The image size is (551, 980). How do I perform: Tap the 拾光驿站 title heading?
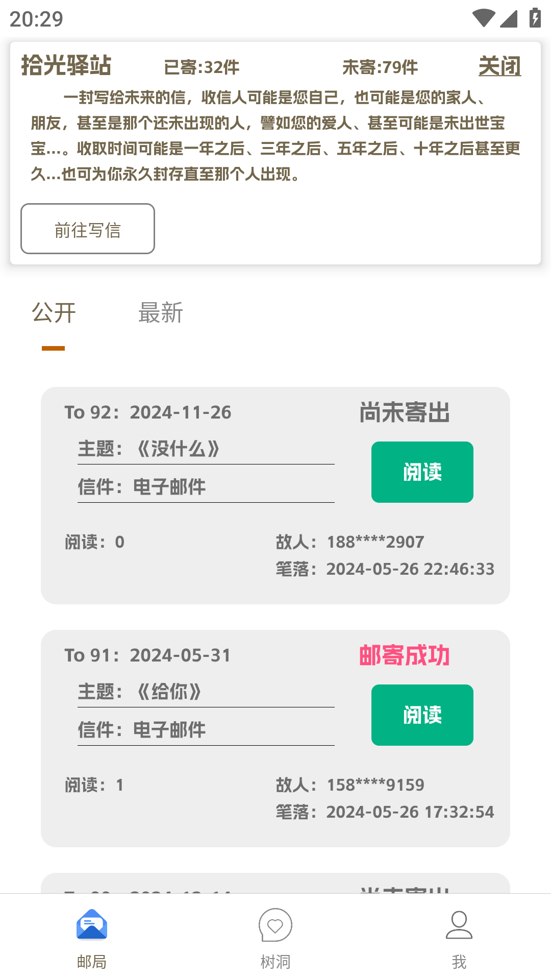click(66, 66)
